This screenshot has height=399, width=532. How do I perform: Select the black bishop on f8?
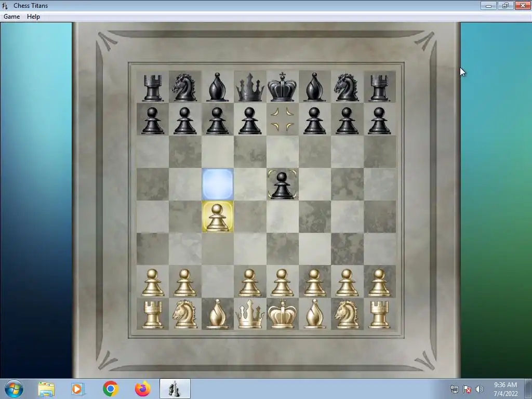pyautogui.click(x=315, y=87)
